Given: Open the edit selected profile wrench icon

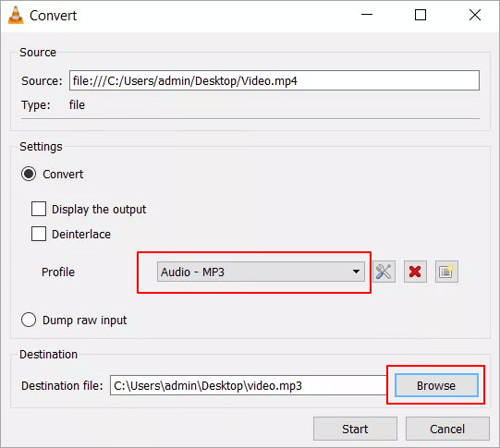Looking at the screenshot, I should 384,272.
